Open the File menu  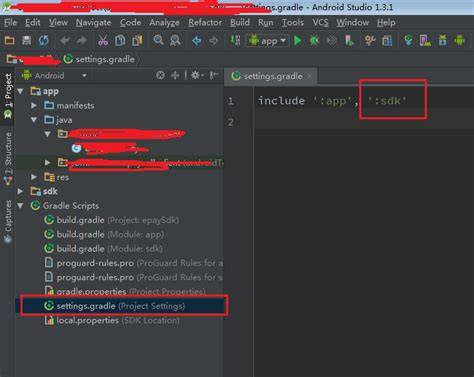(10, 22)
